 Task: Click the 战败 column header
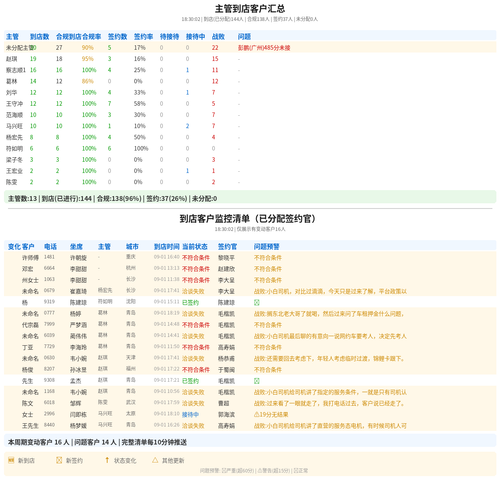(x=218, y=37)
